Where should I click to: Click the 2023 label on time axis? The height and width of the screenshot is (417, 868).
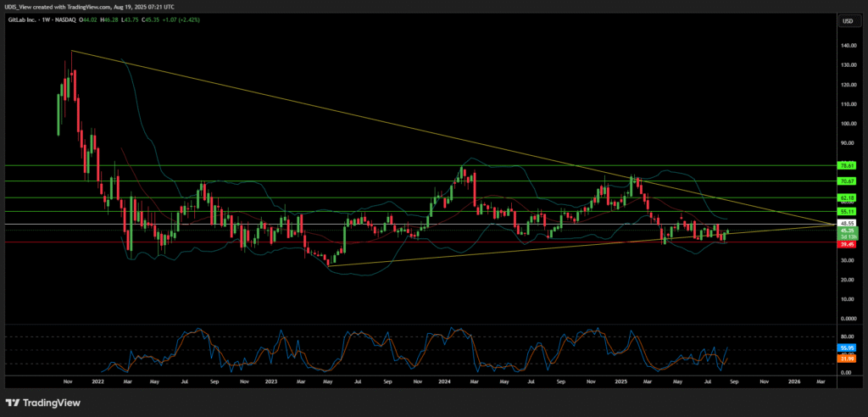(270, 382)
